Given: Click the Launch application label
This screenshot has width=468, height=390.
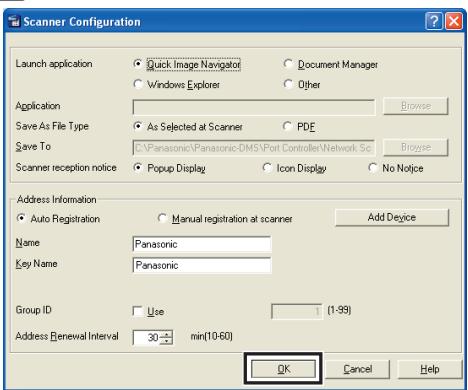Looking at the screenshot, I should coord(54,64).
